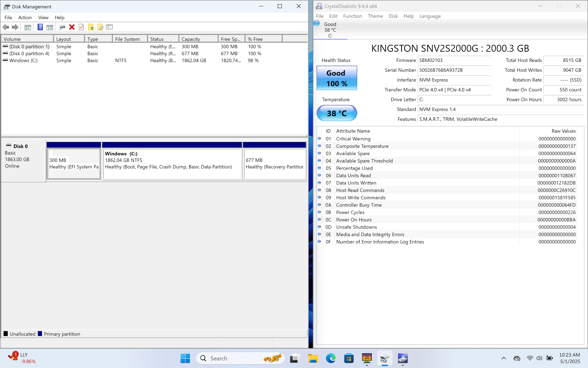Open CrystalDiskInfo Disk menu
This screenshot has height=368, width=588.
(393, 16)
